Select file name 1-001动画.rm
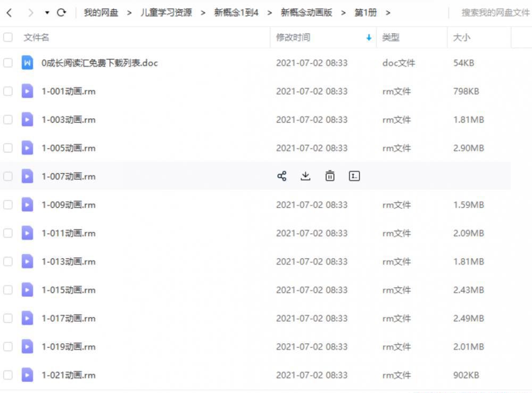Viewport: 532px width, 393px height. 68,92
